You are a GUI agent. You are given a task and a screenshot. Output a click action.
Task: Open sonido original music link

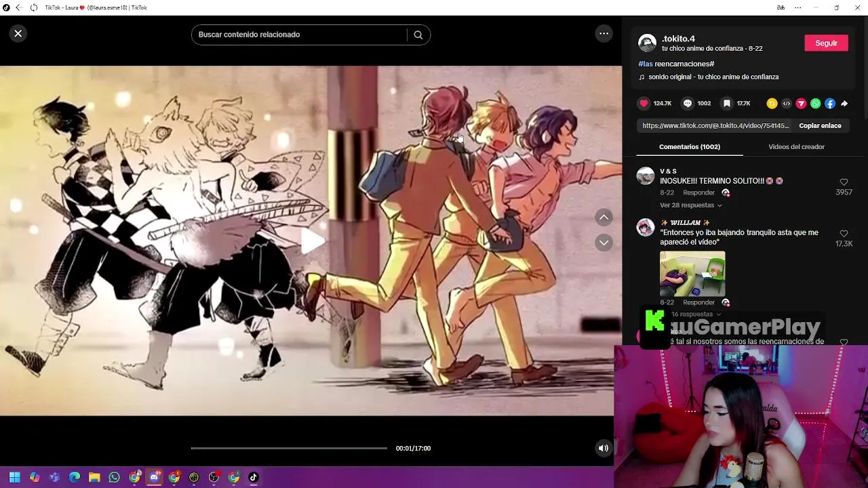pyautogui.click(x=713, y=77)
